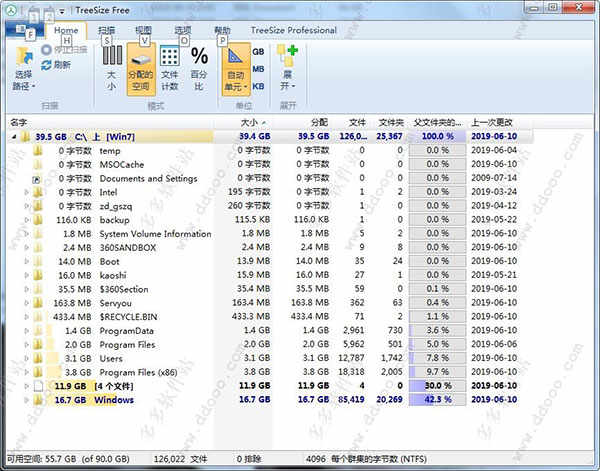Click the zd_gszq folder icon
The width and height of the screenshot is (600, 471).
[x=38, y=206]
